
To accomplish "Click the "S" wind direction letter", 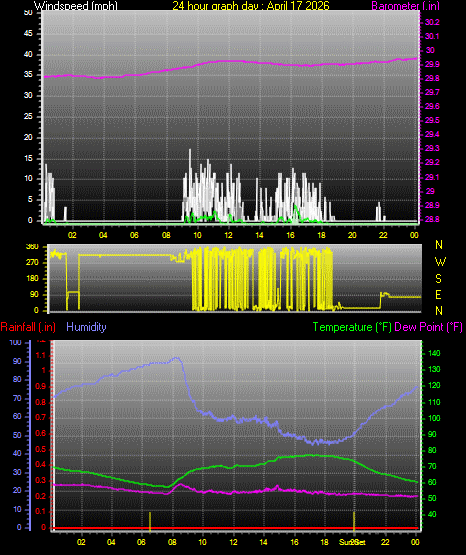I will 438,279.
